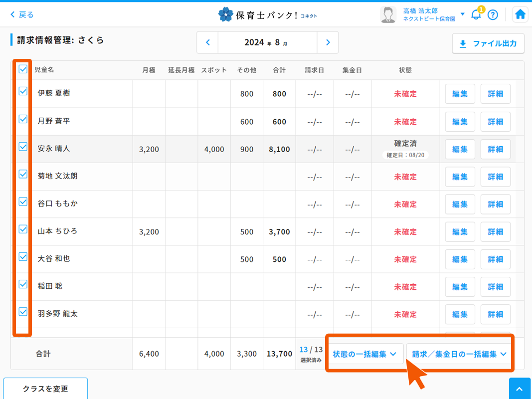Click 編集 for 安永 晴人
The height and width of the screenshot is (399, 532).
click(x=460, y=149)
